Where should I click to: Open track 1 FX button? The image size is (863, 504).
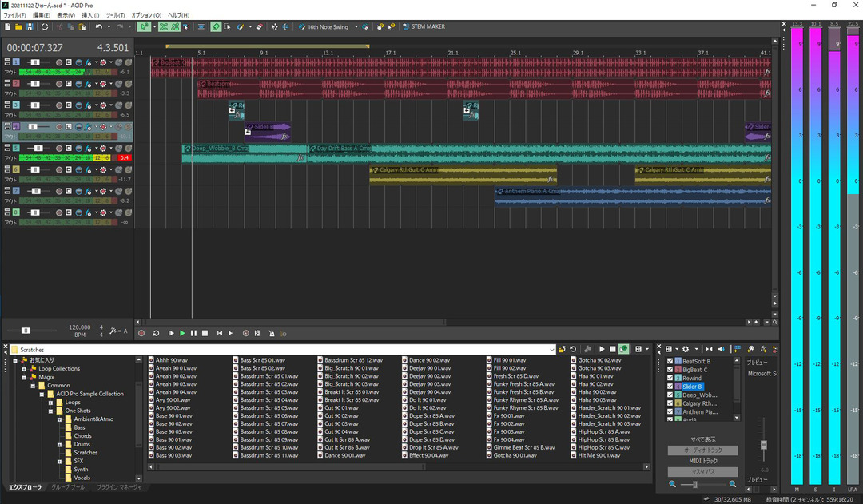[88, 62]
